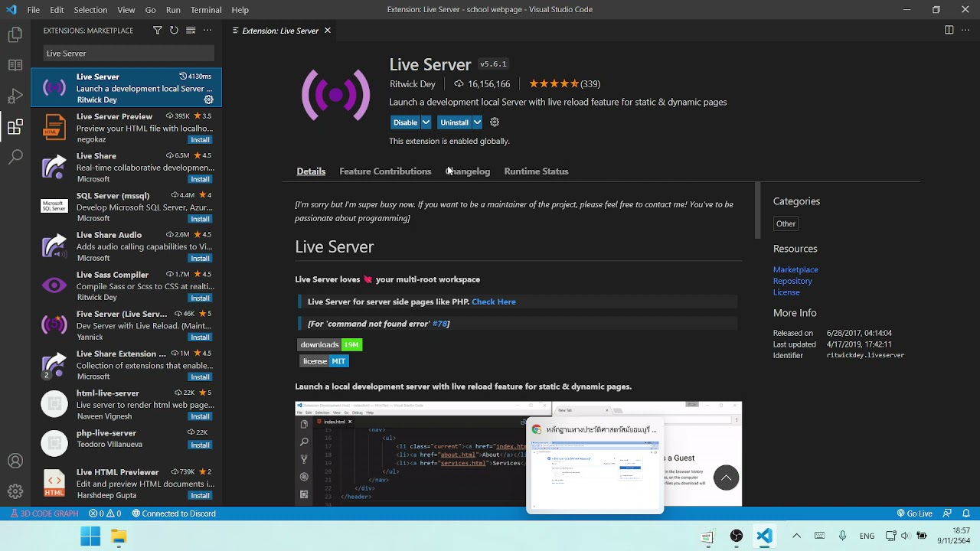Open notifications bell in status bar
980x551 pixels.
pos(967,514)
